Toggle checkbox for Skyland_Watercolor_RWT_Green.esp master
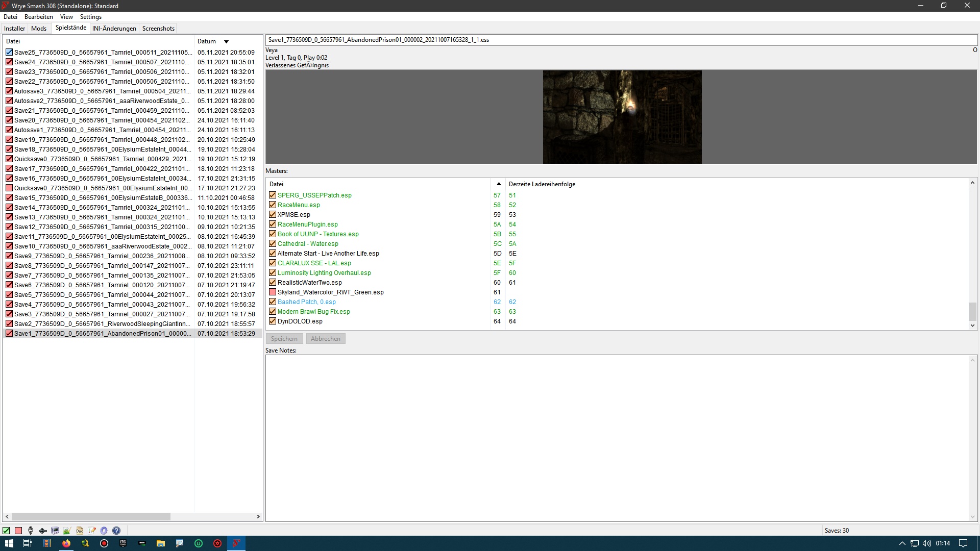Image resolution: width=980 pixels, height=551 pixels. 273,292
